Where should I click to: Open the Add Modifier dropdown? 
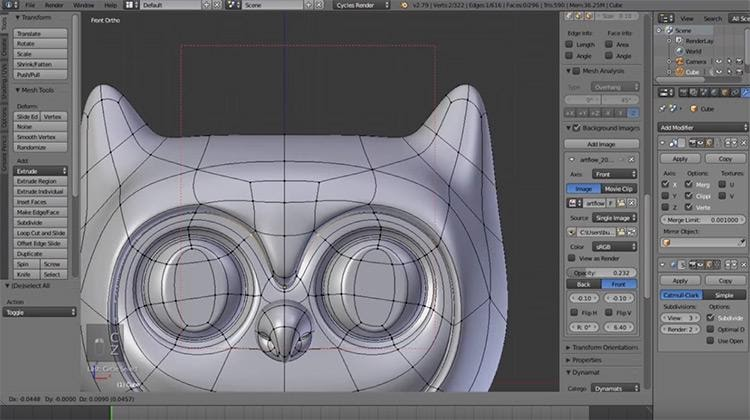coord(703,127)
